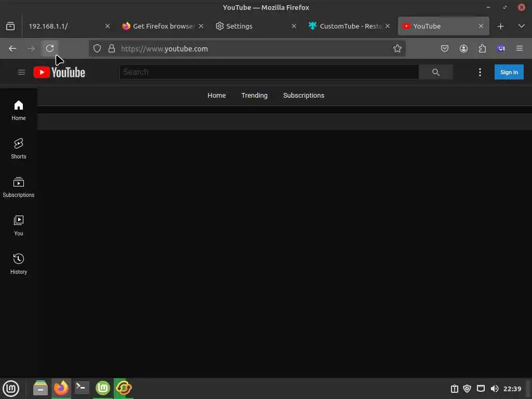Select Subscriptions in the top navigation bar
This screenshot has width=532, height=399.
(x=303, y=96)
